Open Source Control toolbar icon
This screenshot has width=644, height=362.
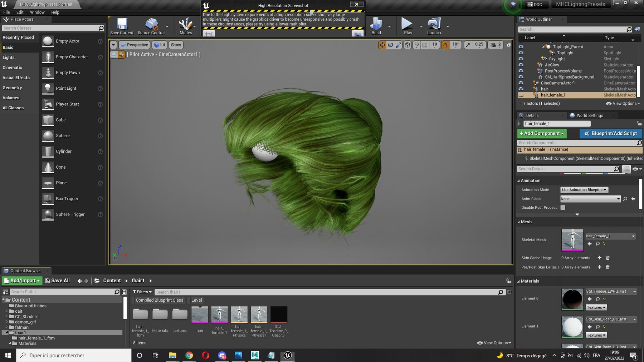coord(151,26)
